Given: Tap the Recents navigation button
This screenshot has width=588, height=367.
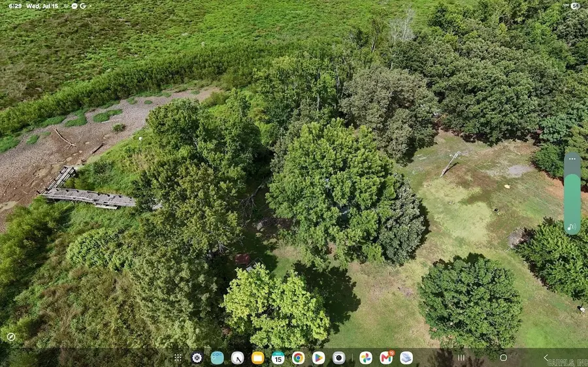Looking at the screenshot, I should [461, 358].
